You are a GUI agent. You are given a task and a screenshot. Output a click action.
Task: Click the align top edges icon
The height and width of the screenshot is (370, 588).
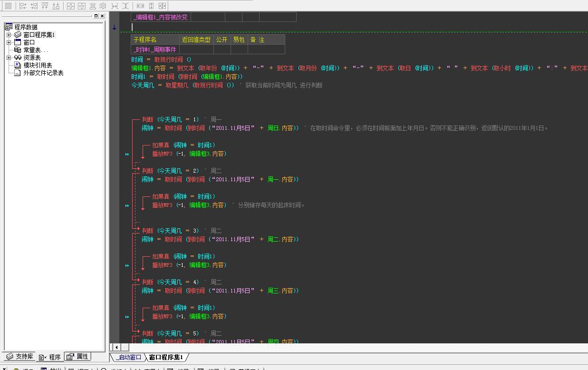point(45,6)
